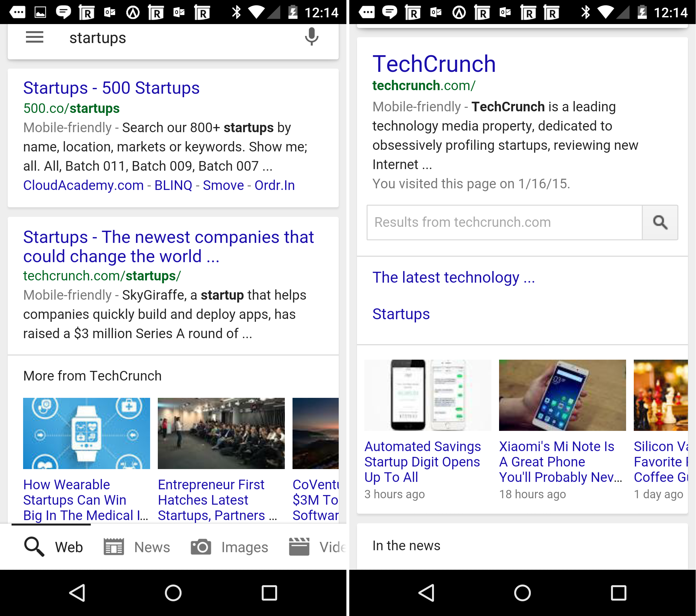Screen dimensions: 696x616
Task: Tap the Xiaomi Mi Note phone thumbnail
Action: pyautogui.click(x=562, y=395)
